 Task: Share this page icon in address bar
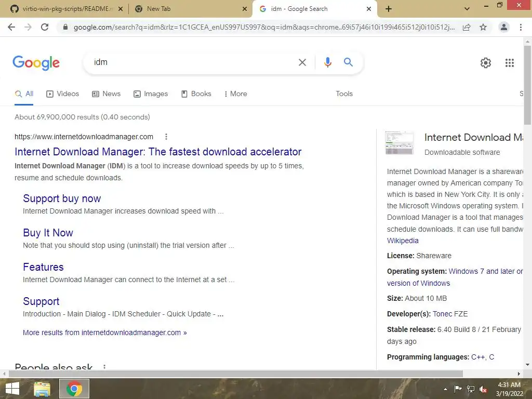click(467, 27)
